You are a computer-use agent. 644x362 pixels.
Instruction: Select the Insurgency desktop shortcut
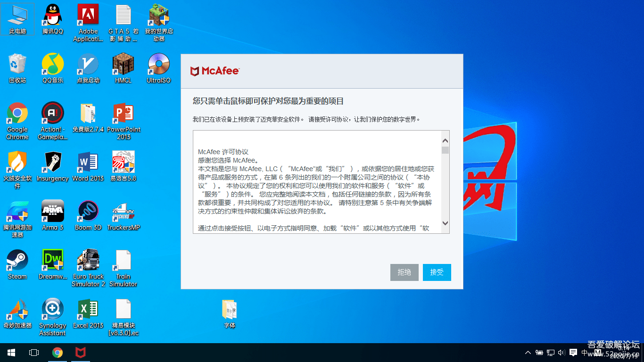(52, 167)
